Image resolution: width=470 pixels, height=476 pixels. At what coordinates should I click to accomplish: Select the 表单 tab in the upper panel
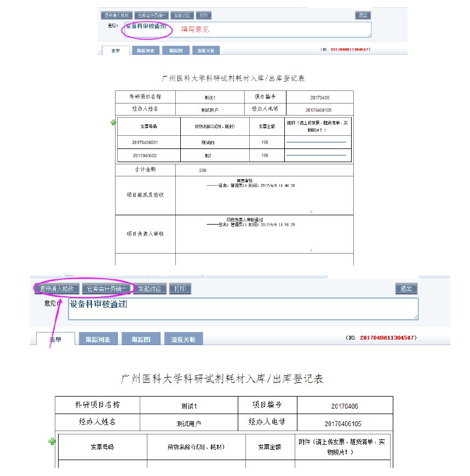(x=116, y=50)
